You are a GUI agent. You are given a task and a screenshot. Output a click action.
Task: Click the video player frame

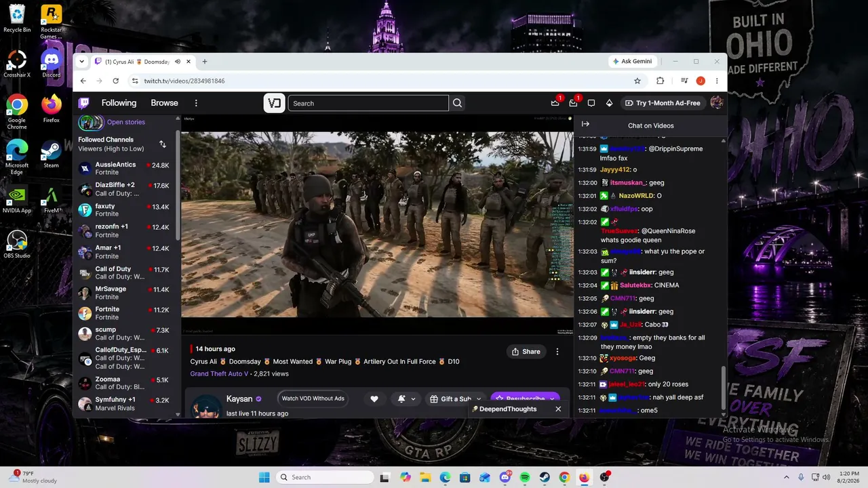click(377, 224)
